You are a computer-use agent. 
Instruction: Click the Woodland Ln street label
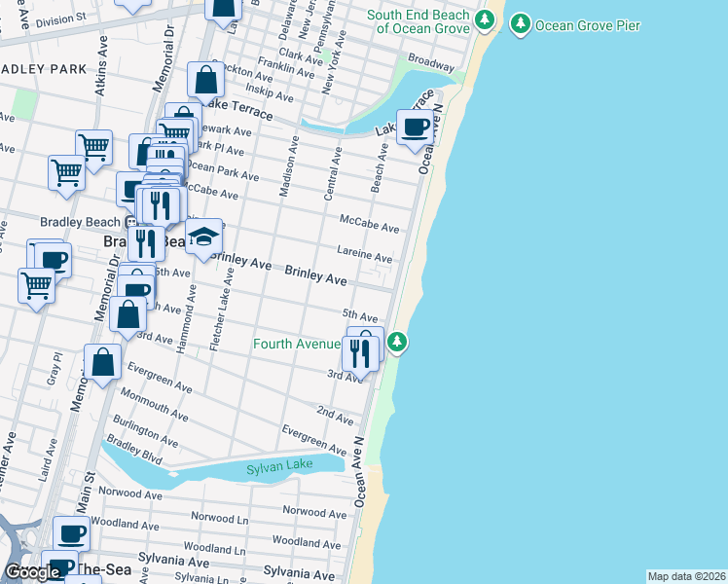(x=214, y=548)
